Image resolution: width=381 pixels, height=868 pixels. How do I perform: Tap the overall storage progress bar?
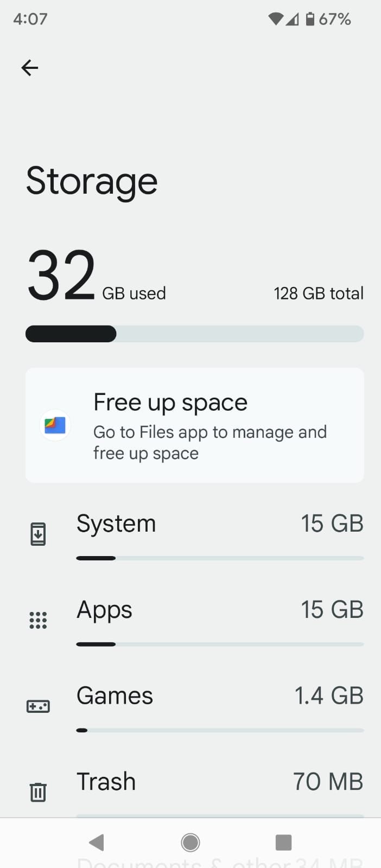[194, 333]
